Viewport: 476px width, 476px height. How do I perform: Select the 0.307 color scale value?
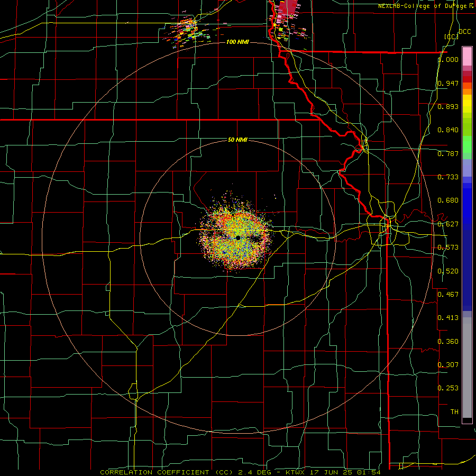click(448, 365)
